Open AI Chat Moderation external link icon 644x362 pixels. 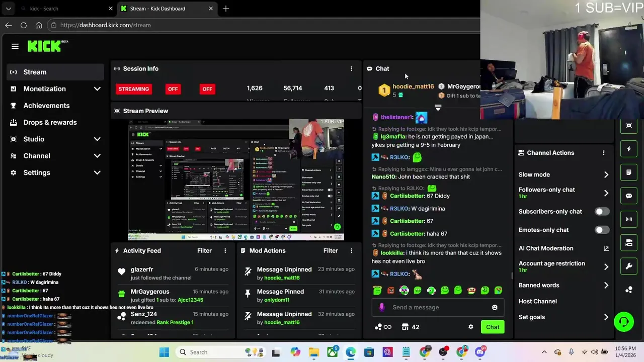pos(606,248)
